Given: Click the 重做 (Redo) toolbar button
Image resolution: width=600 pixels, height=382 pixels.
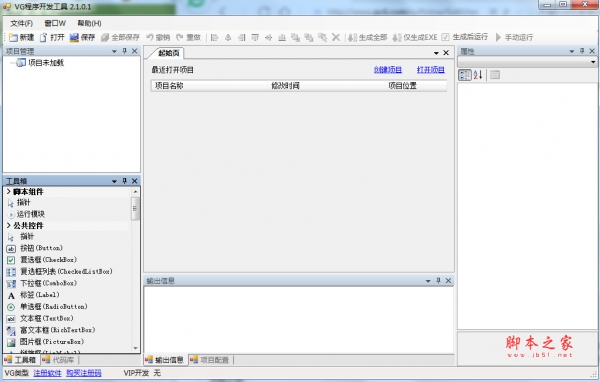Looking at the screenshot, I should click(188, 37).
